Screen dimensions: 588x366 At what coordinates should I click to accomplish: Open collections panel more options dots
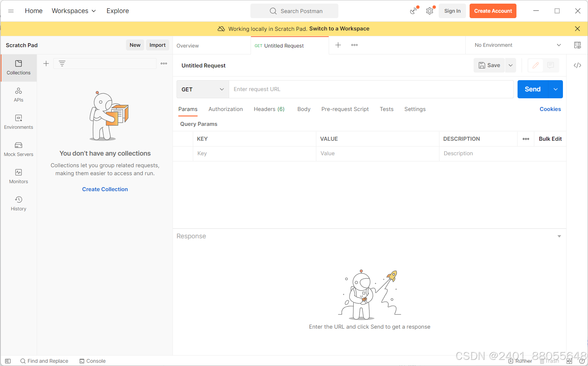tap(164, 63)
